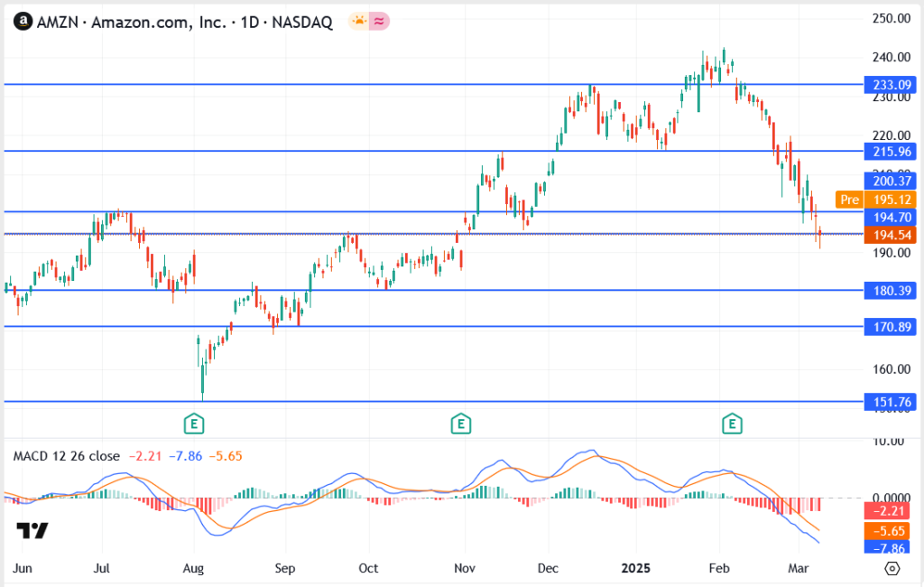Click the Amazon logo icon
Viewport: 924px width, 587px height.
[x=23, y=22]
